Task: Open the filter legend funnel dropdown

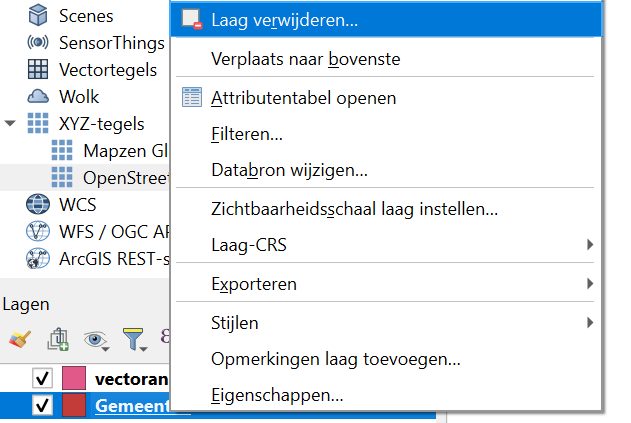Action: [136, 340]
